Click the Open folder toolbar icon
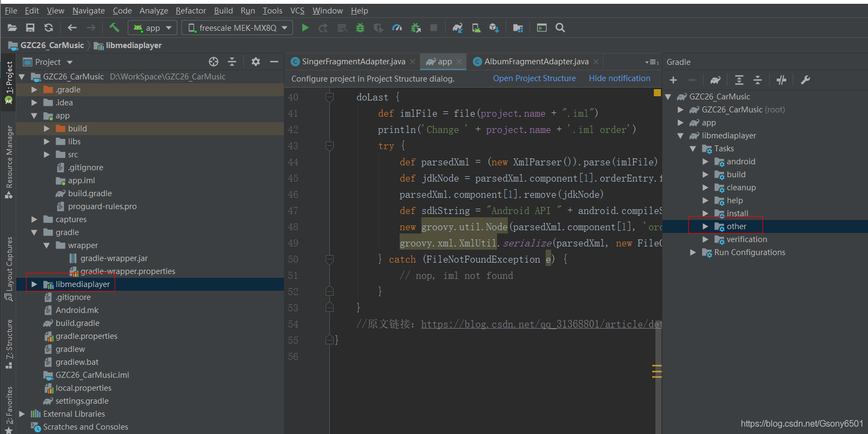The height and width of the screenshot is (434, 868). coord(12,28)
